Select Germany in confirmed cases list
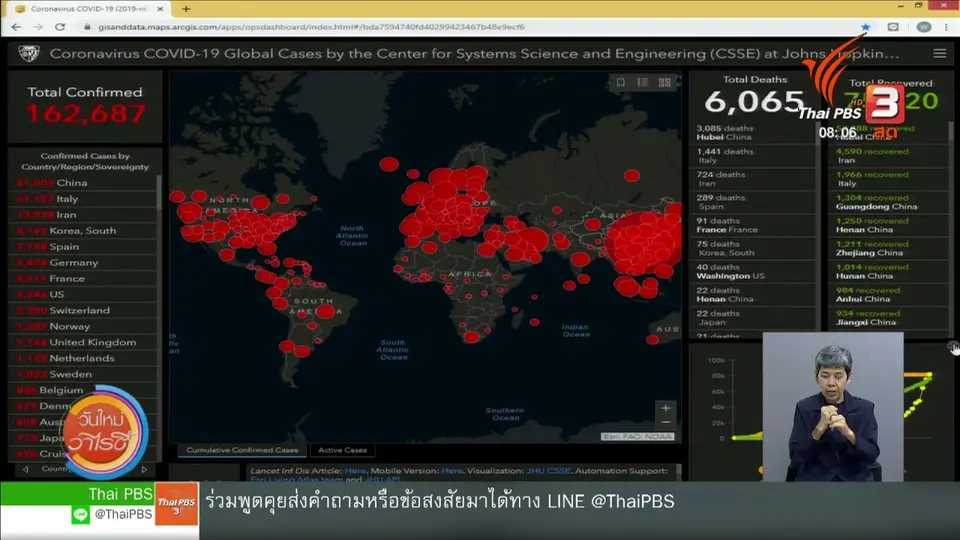Viewport: 960px width, 540px height. [84, 262]
